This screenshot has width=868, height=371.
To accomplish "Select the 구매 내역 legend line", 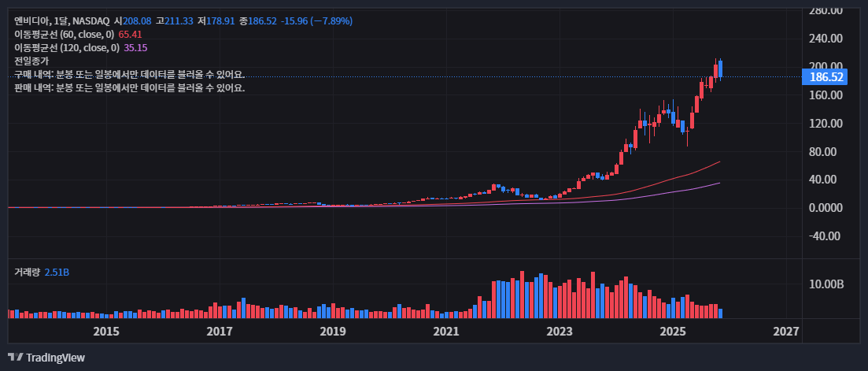I will click(x=129, y=74).
